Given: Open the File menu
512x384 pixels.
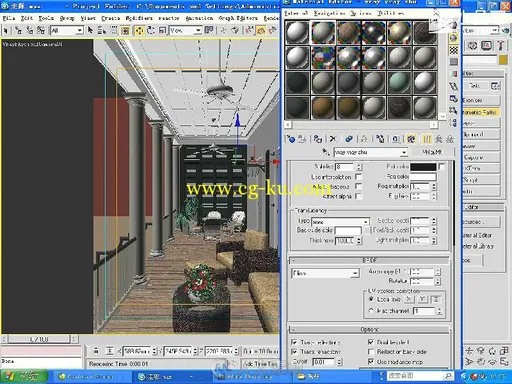Looking at the screenshot, I should (x=8, y=18).
